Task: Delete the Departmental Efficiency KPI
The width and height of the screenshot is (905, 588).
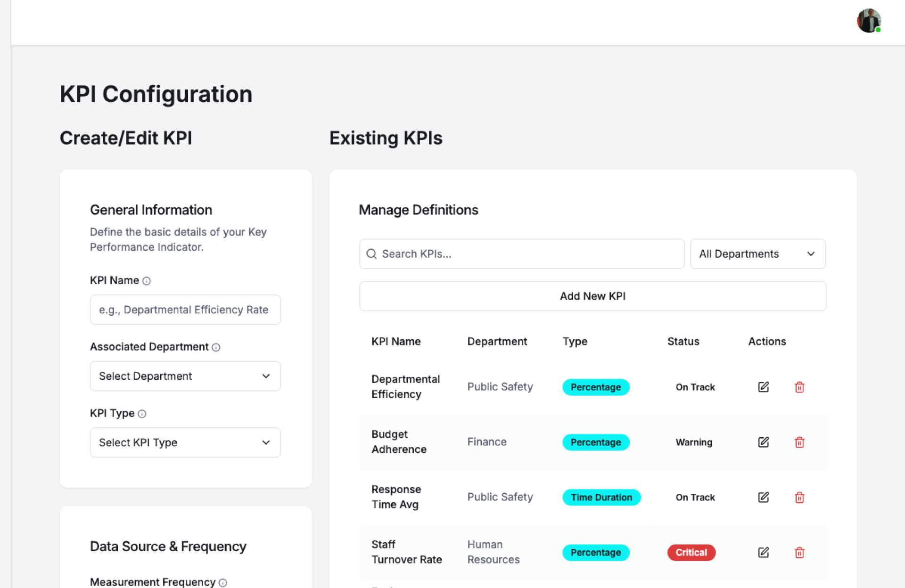Action: 799,387
